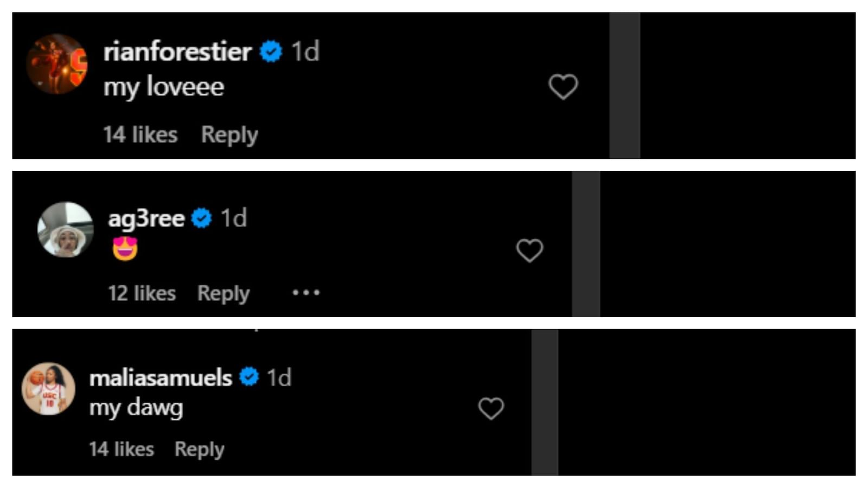This screenshot has height=488, width=868.
Task: Click rianforestier's verified badge
Action: click(271, 52)
